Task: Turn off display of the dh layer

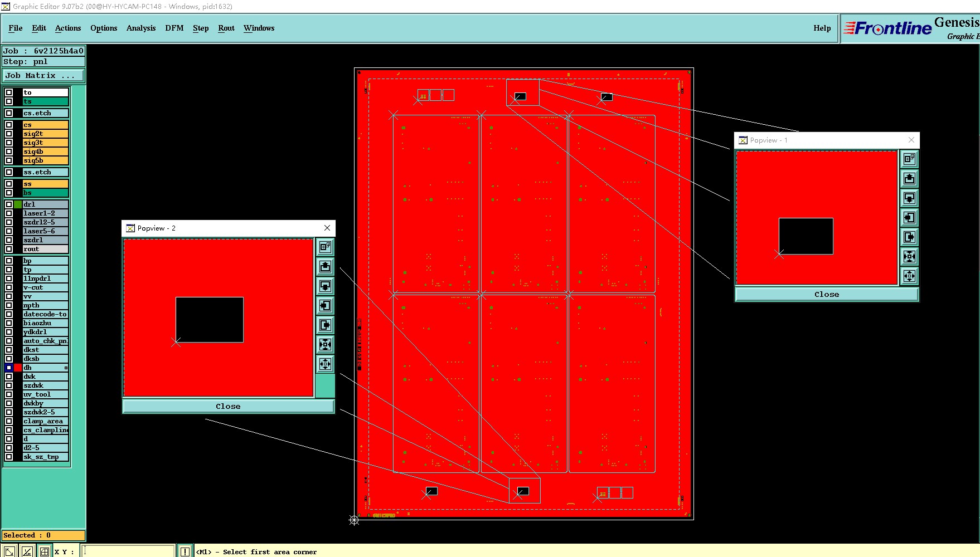Action: tap(9, 368)
